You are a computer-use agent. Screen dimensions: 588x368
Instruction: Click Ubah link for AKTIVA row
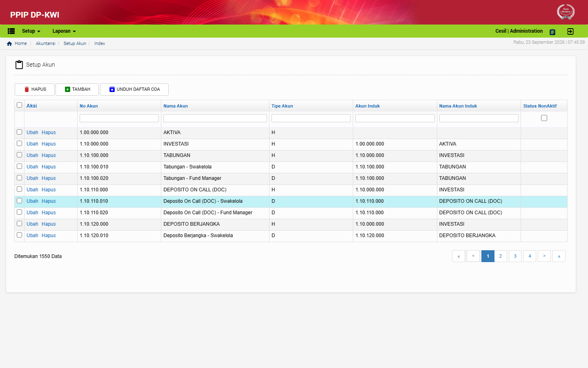pos(32,132)
